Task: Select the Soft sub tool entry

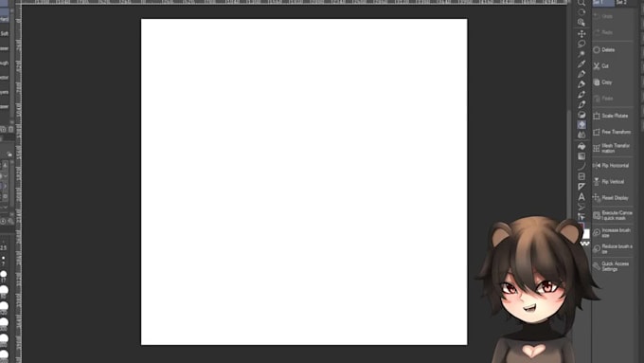Action: pos(5,34)
